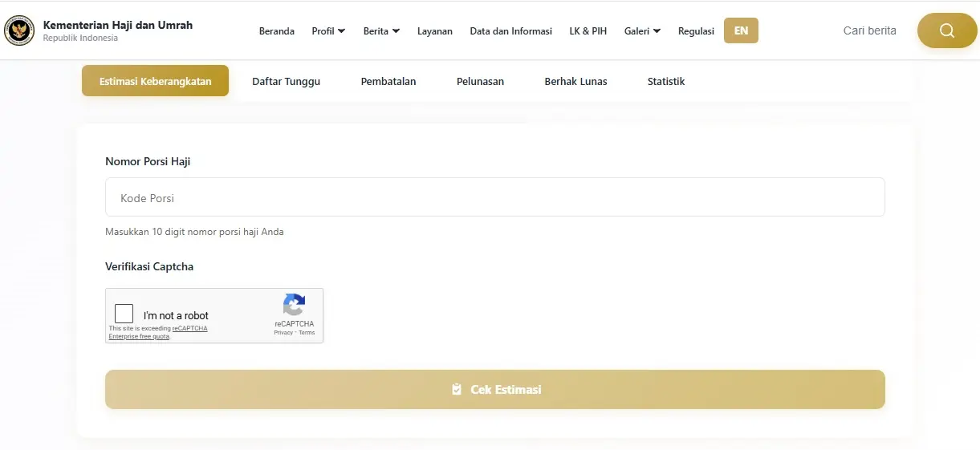Open the Berita dropdown menu
Viewport: 980px width, 450px height.
[381, 31]
